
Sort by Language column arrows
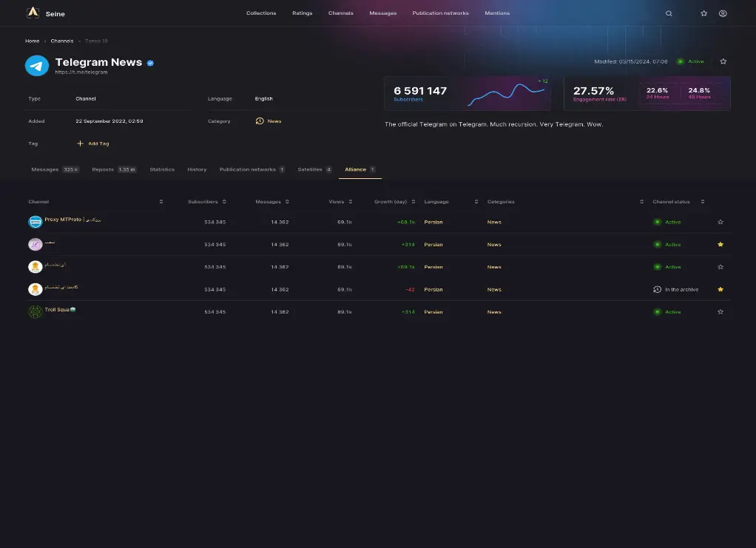[x=476, y=201]
